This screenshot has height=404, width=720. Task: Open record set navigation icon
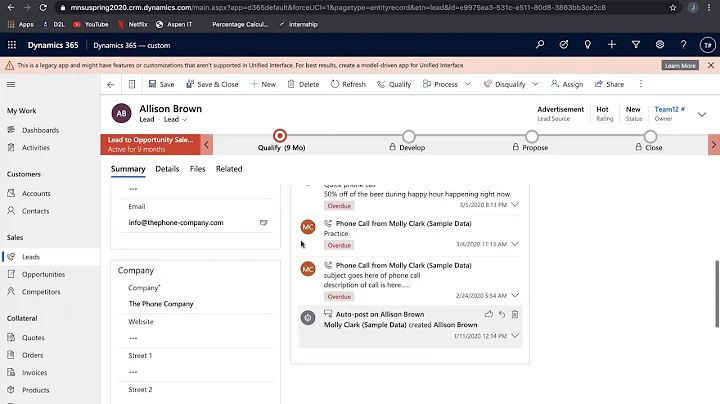(132, 84)
